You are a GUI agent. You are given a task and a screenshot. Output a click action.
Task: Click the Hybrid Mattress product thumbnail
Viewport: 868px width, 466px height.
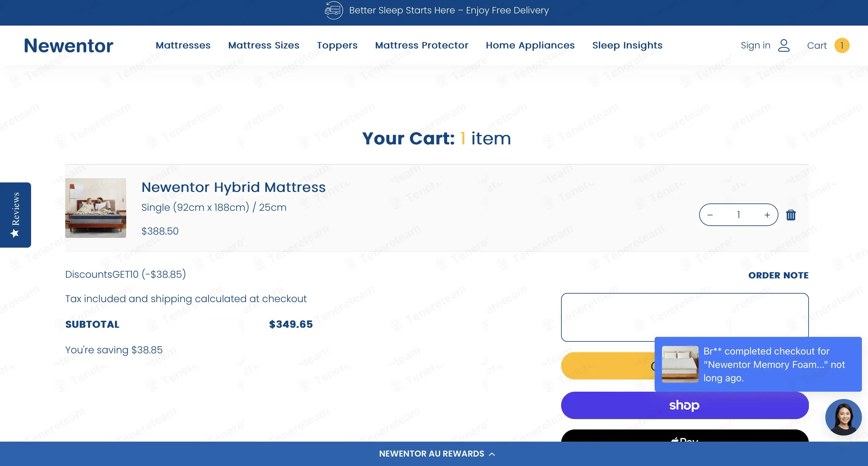96,208
